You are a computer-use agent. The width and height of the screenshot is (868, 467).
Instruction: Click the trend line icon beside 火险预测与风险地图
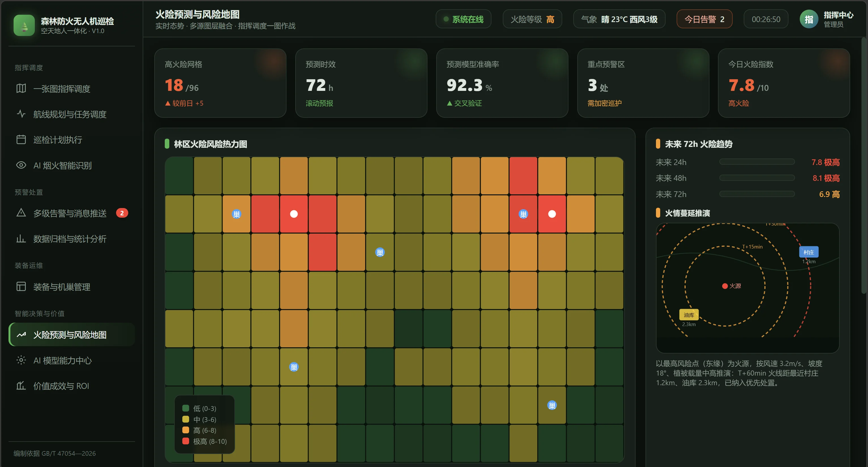click(21, 335)
